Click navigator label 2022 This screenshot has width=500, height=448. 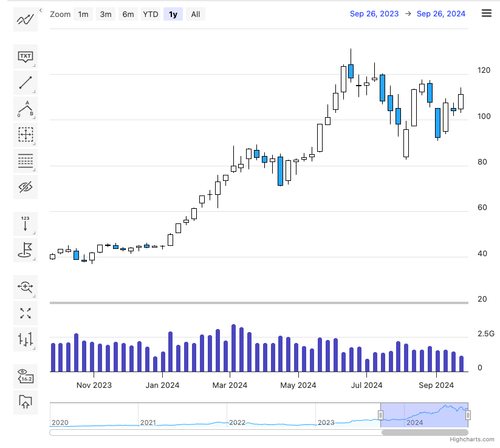point(238,423)
